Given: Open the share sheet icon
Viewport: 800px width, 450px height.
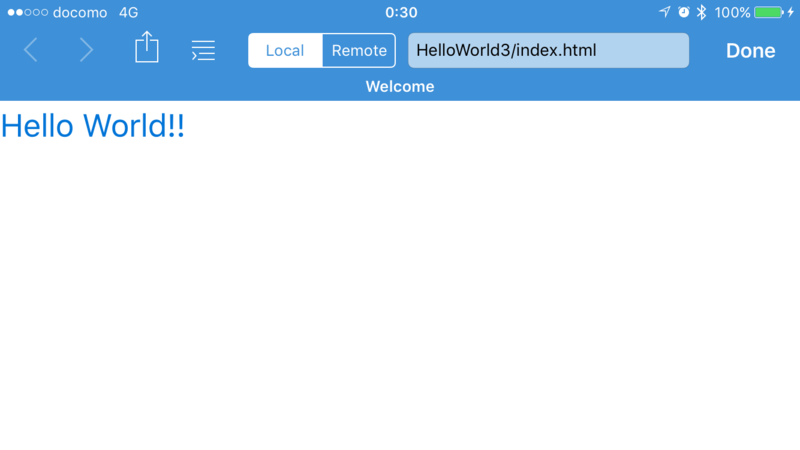Looking at the screenshot, I should click(x=146, y=47).
